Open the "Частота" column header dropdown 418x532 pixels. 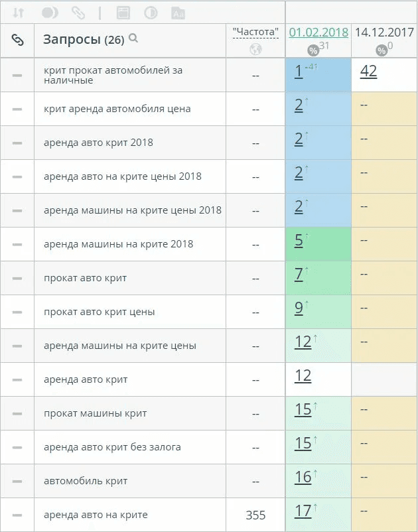[x=255, y=33]
